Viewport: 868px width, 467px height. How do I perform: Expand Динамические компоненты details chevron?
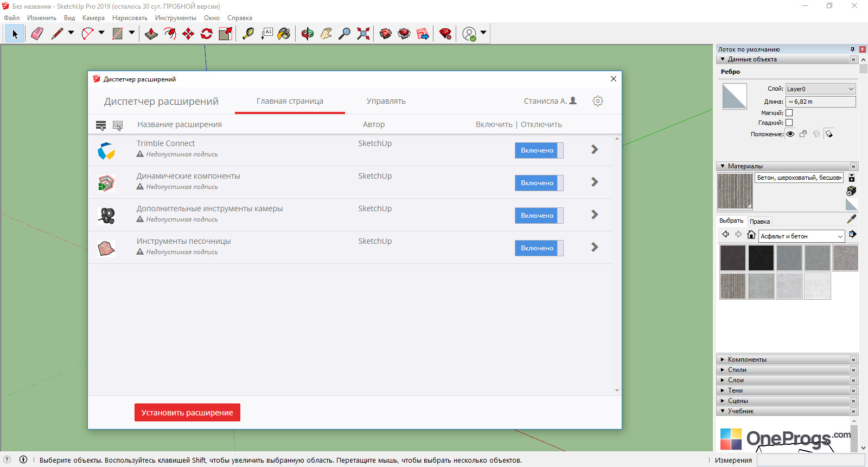(x=595, y=182)
